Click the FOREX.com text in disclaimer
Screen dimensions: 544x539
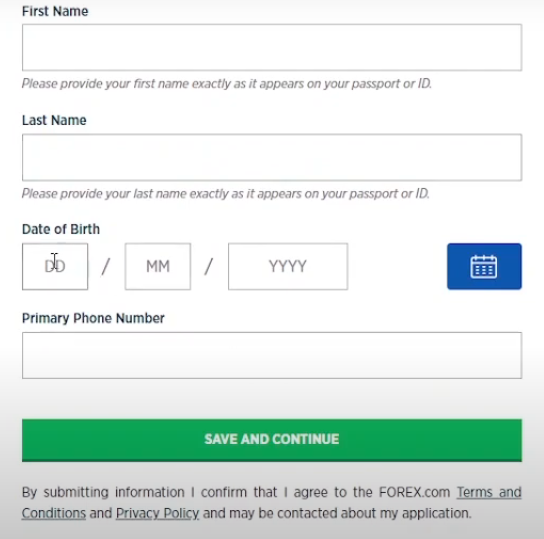(x=414, y=492)
